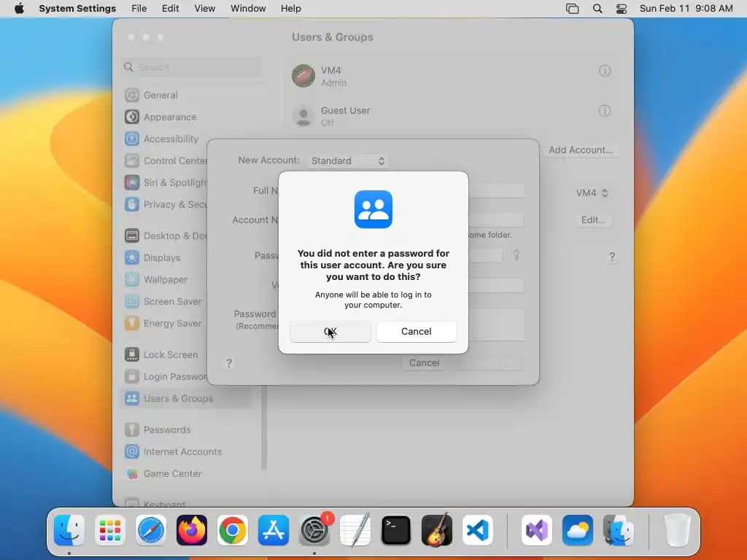Viewport: 747px width, 560px height.
Task: Launch Visual Studio from the Dock
Action: [x=537, y=530]
